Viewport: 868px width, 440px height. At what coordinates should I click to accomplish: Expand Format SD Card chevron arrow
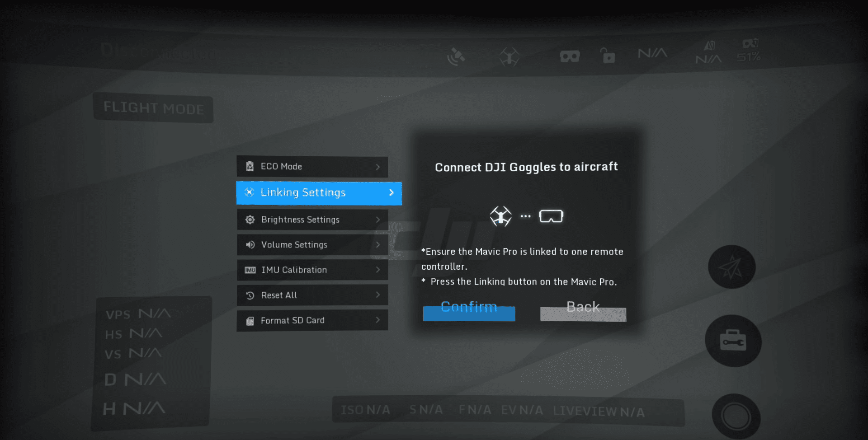[x=378, y=320]
